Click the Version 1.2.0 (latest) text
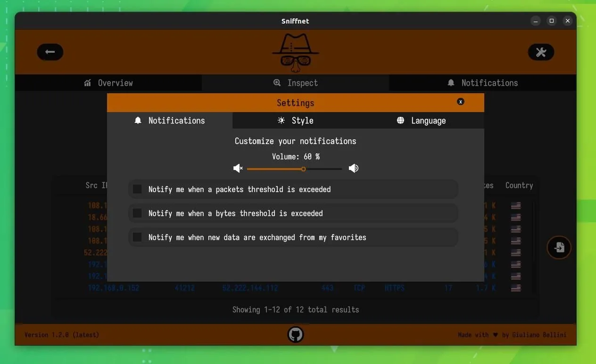 (61, 334)
